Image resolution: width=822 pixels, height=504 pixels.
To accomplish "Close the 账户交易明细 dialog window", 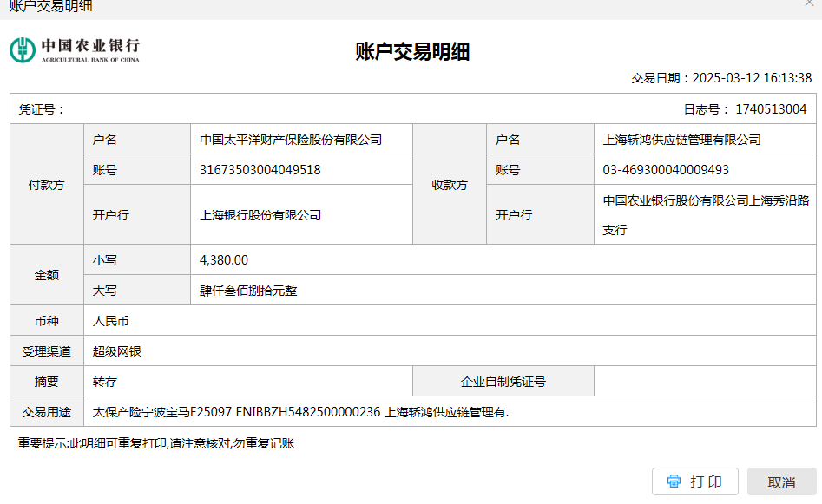I will point(809,4).
